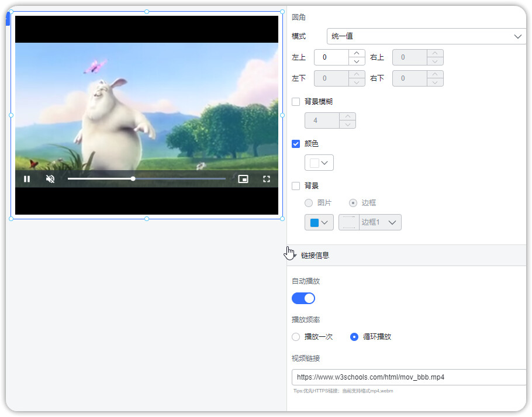Select 循环播放 playback option
Screen dimensions: 532x417
pyautogui.click(x=354, y=337)
